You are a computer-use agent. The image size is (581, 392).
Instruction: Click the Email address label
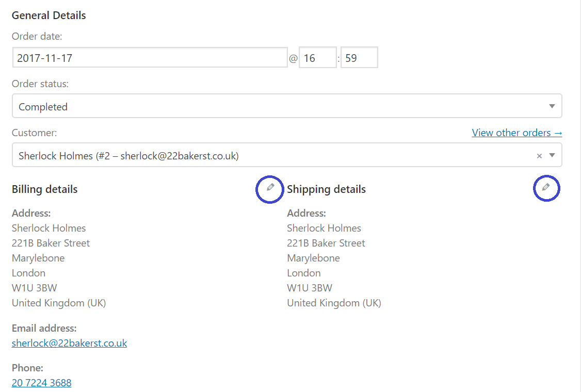(44, 328)
